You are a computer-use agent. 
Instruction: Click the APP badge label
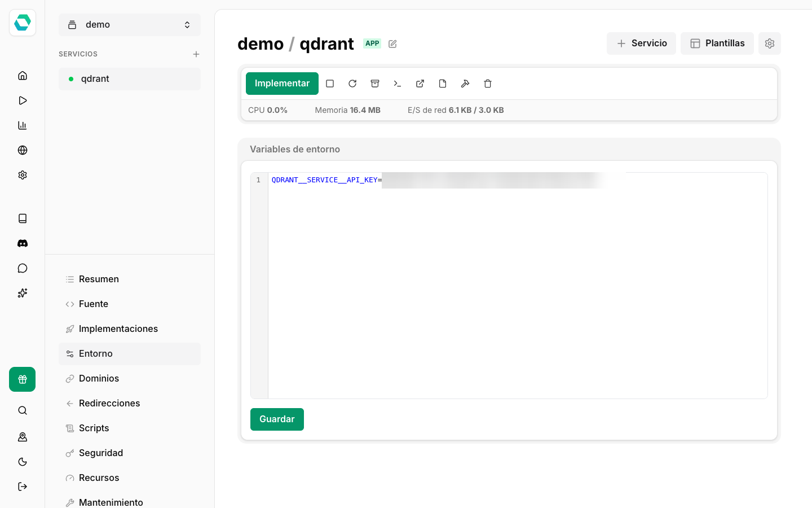pyautogui.click(x=372, y=43)
